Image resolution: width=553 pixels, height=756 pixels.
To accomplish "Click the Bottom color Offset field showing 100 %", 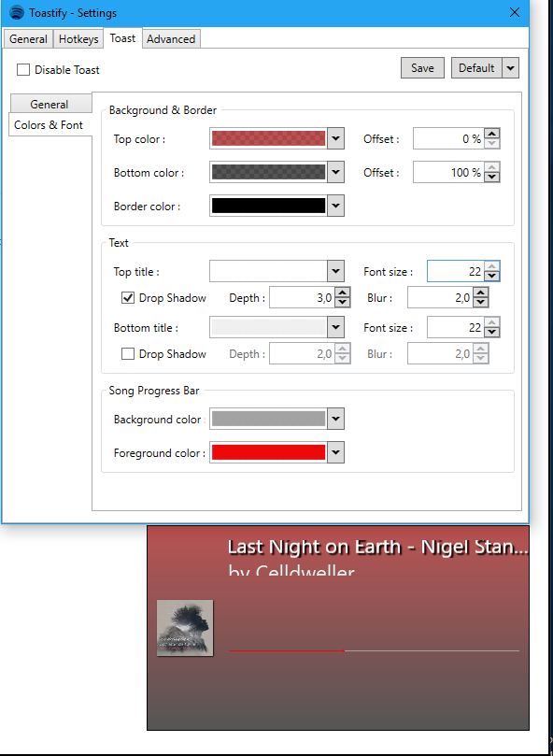I will point(448,173).
